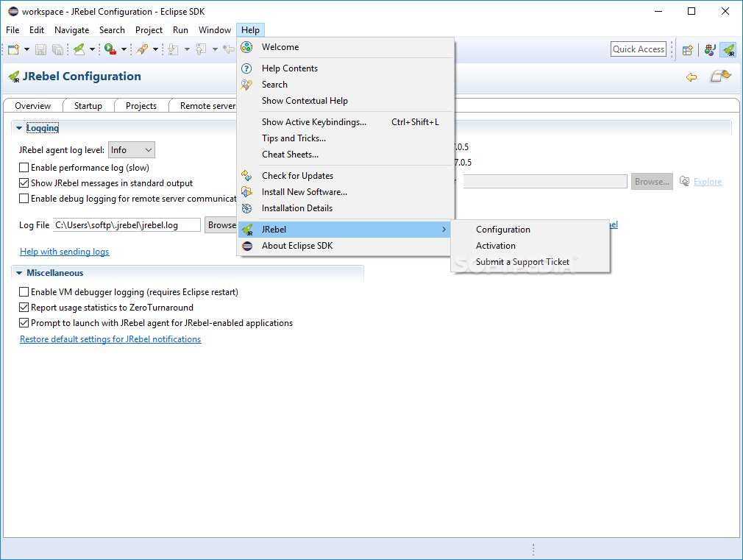743x560 pixels.
Task: Click Cheat Sheets menu item
Action: point(346,154)
